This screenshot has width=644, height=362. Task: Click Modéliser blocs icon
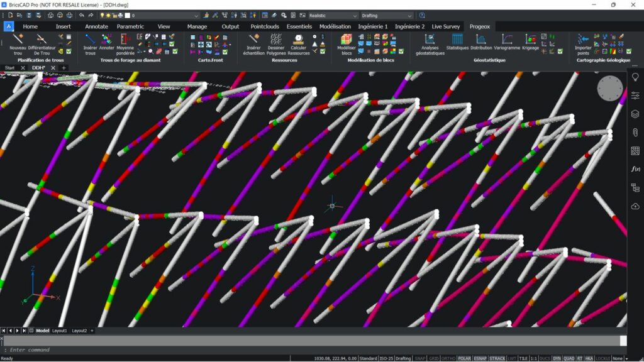[x=347, y=45]
